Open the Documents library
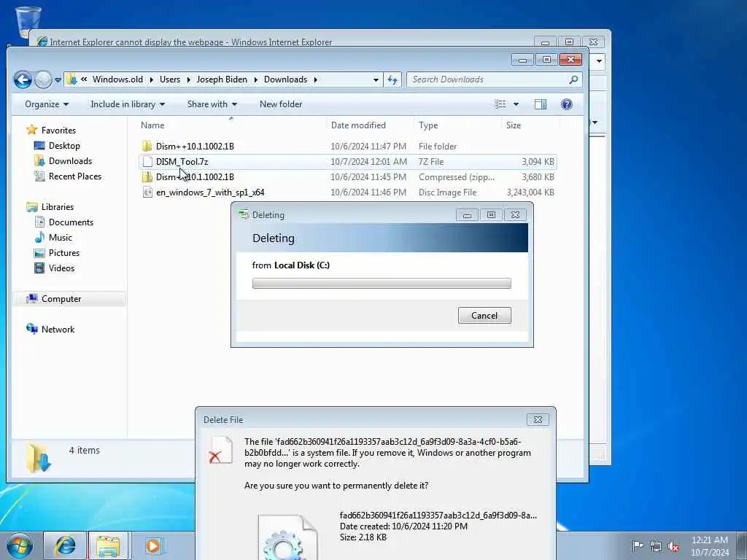The width and height of the screenshot is (747, 560). coord(71,222)
